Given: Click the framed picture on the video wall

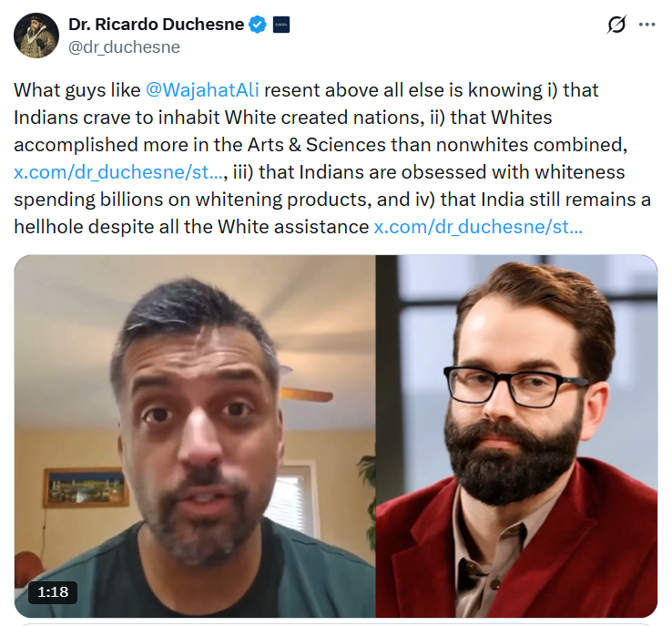Looking at the screenshot, I should click(87, 487).
